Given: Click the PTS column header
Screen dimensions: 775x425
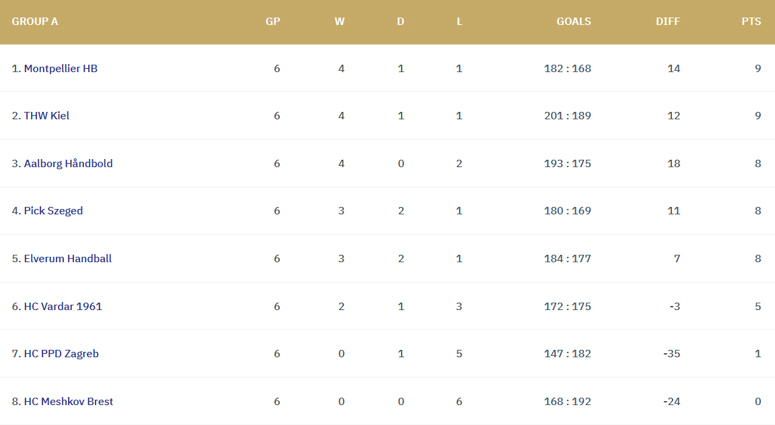Looking at the screenshot, I should pos(751,21).
